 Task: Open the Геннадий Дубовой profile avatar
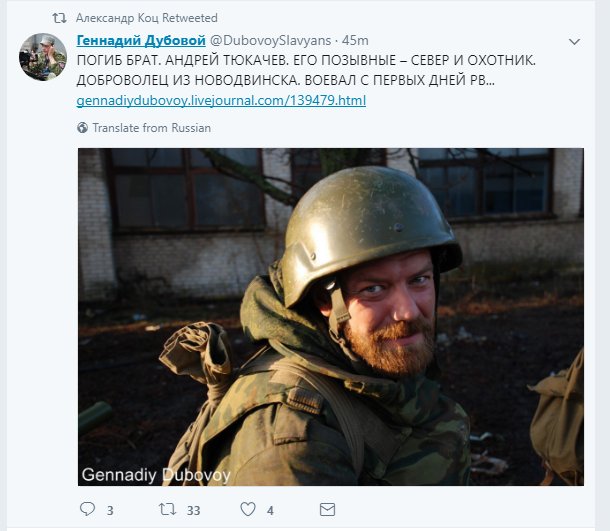tap(43, 57)
